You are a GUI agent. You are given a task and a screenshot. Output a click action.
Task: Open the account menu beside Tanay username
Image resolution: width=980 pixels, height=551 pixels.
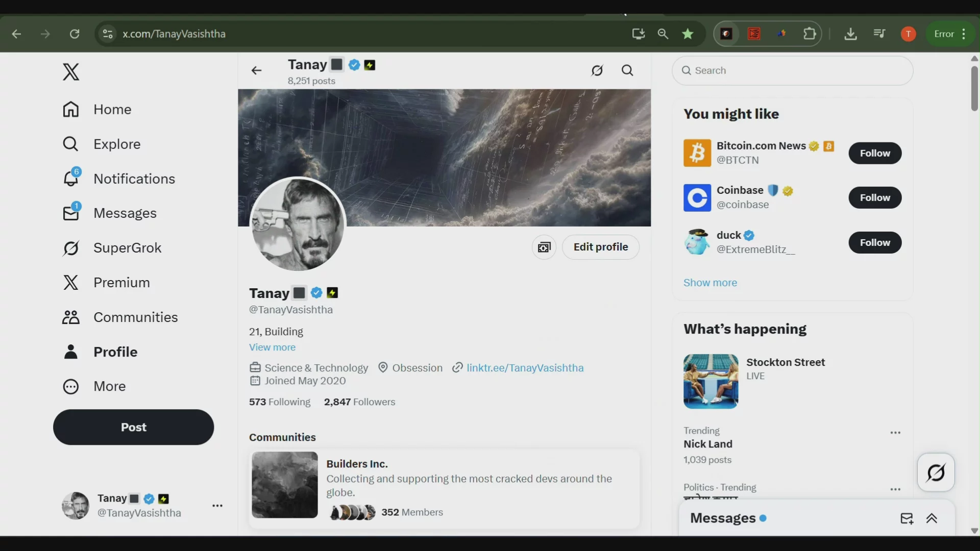[x=218, y=506]
